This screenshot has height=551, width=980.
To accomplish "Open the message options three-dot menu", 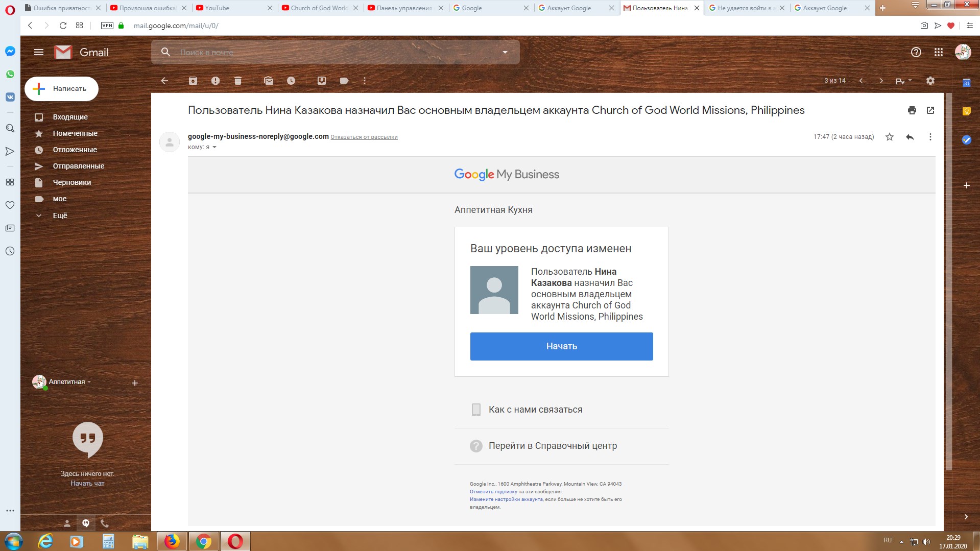I will tap(930, 137).
